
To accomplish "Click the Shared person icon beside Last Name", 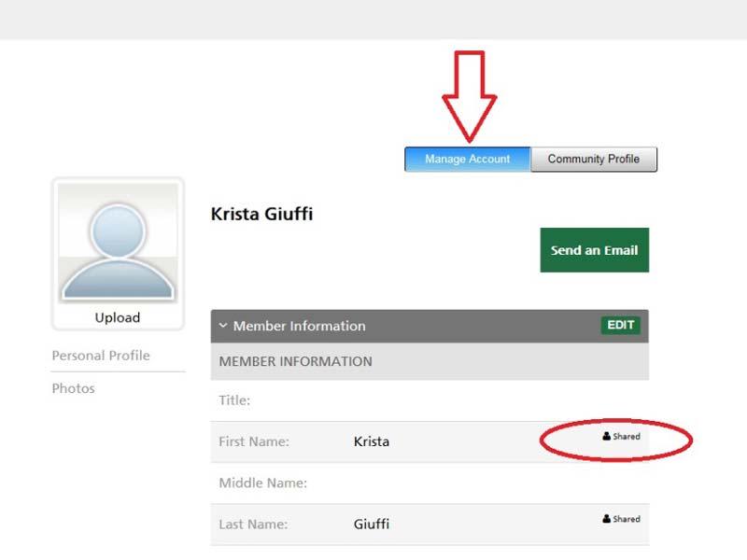I will 607,519.
